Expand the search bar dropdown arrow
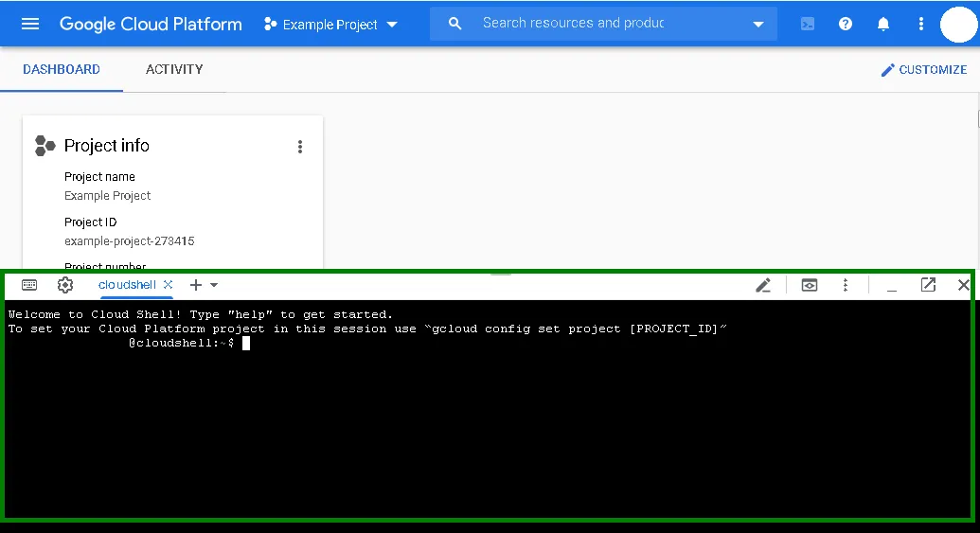Screen dimensions: 980x533 coord(758,25)
